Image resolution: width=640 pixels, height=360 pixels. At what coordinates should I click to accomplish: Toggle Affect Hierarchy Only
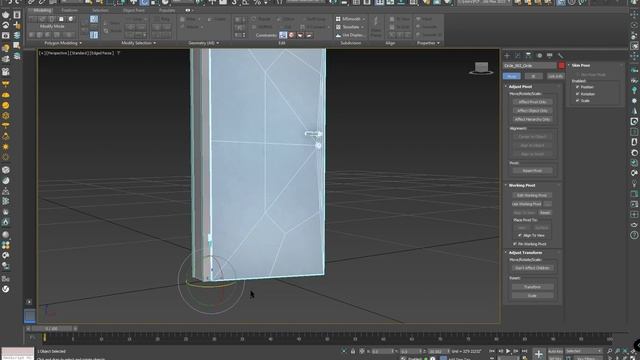[532, 119]
